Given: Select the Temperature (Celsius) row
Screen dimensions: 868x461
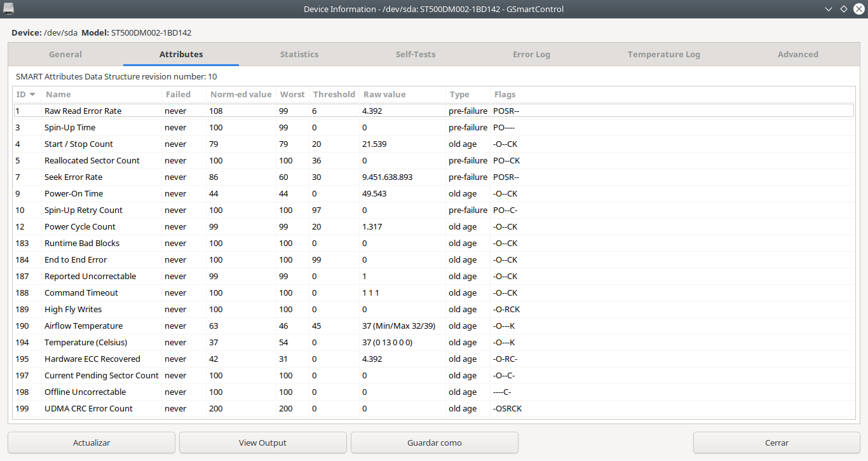Looking at the screenshot, I should tap(434, 342).
